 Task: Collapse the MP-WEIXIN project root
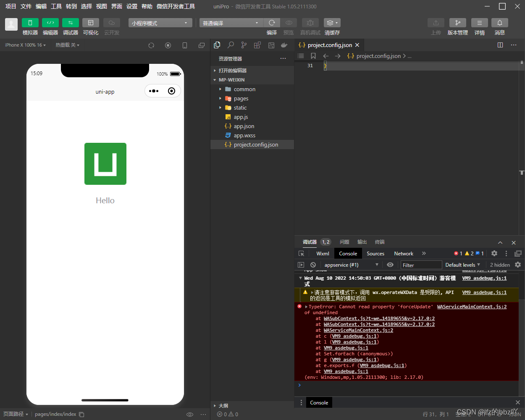pos(252,80)
